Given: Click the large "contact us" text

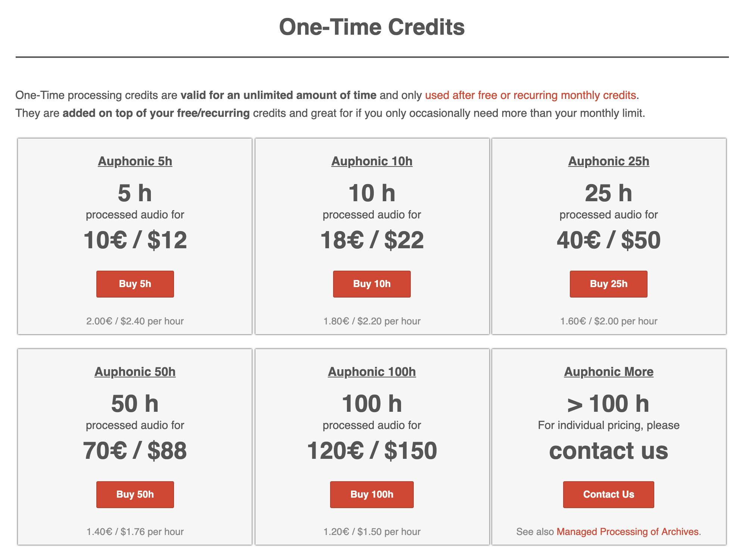Looking at the screenshot, I should click(x=608, y=450).
